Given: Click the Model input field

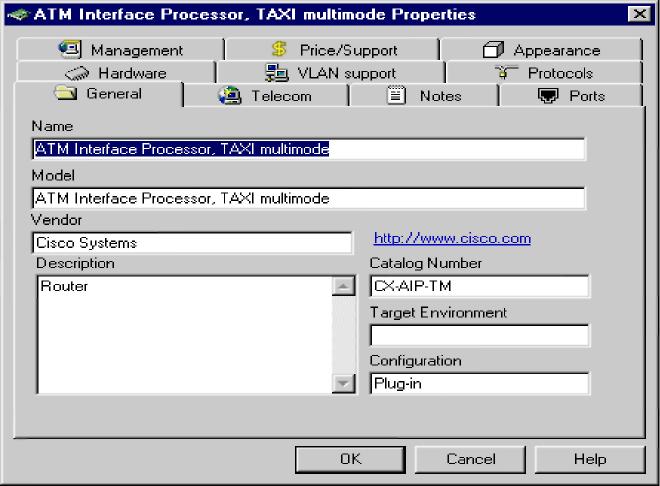Looking at the screenshot, I should pos(308,198).
